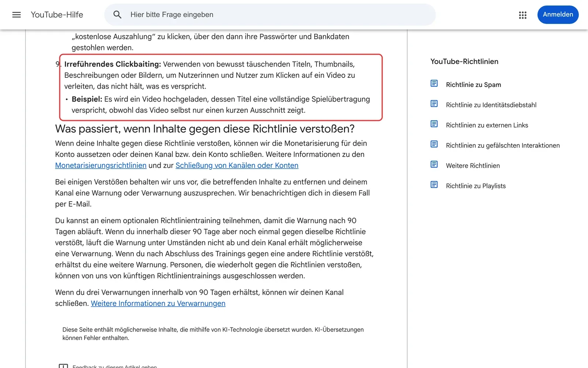Click the article icon beside Richtlinien zu externen Links
588x368 pixels.
[434, 124]
